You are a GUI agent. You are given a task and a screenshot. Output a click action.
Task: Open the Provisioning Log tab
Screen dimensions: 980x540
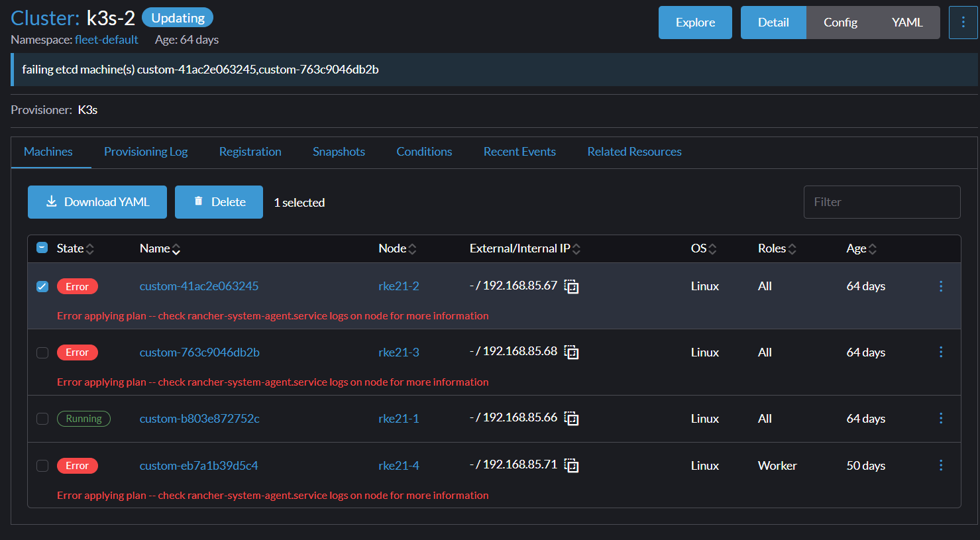tap(146, 152)
